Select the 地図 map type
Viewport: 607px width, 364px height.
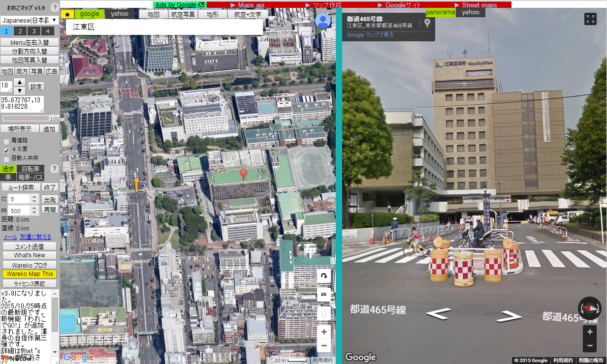click(154, 14)
